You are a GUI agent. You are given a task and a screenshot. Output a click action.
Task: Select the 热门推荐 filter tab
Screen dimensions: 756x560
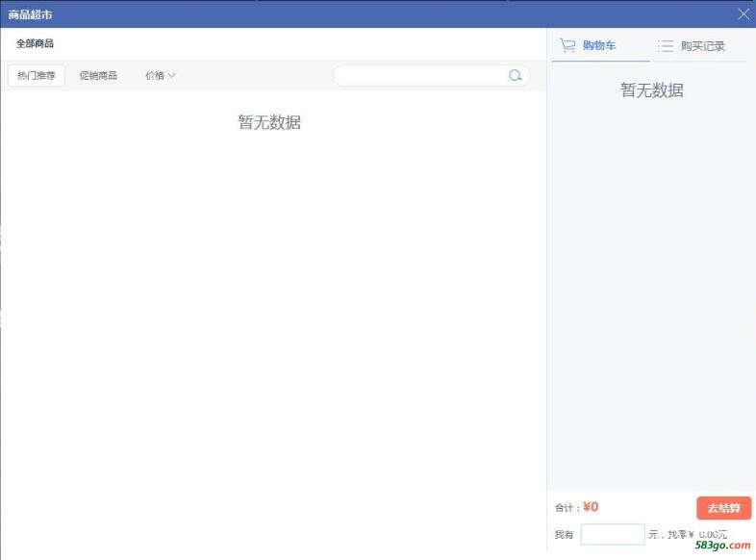(37, 75)
